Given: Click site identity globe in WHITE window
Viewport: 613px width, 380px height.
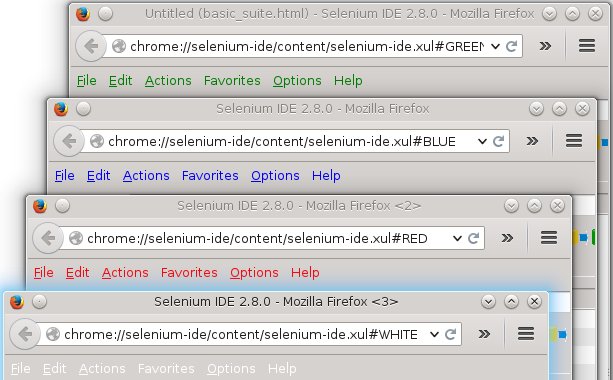Looking at the screenshot, I should coord(53,334).
